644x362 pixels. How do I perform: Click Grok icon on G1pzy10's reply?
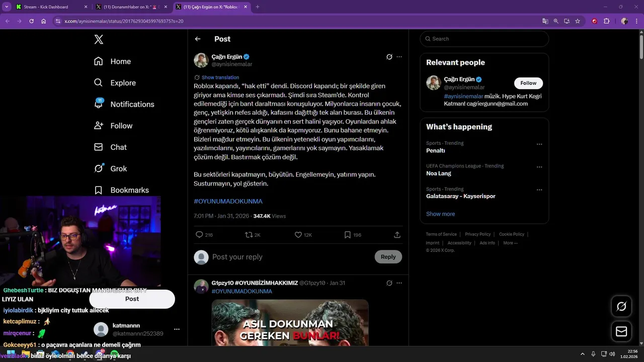click(389, 283)
